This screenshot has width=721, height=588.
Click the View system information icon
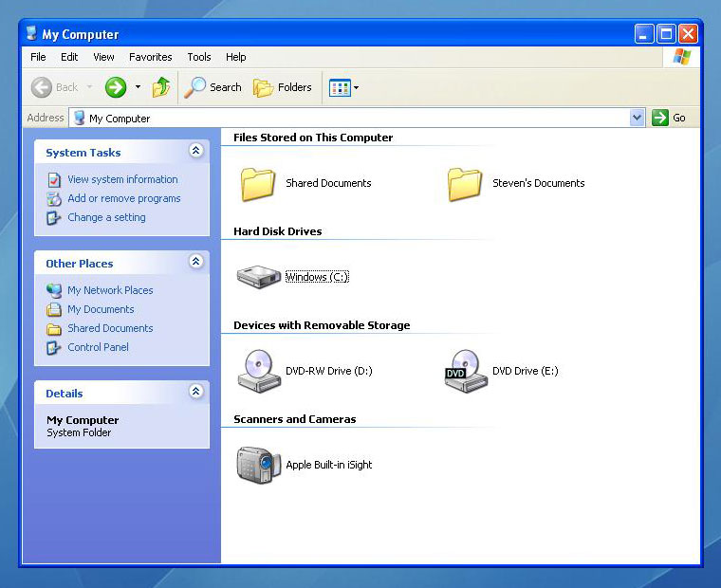[54, 180]
